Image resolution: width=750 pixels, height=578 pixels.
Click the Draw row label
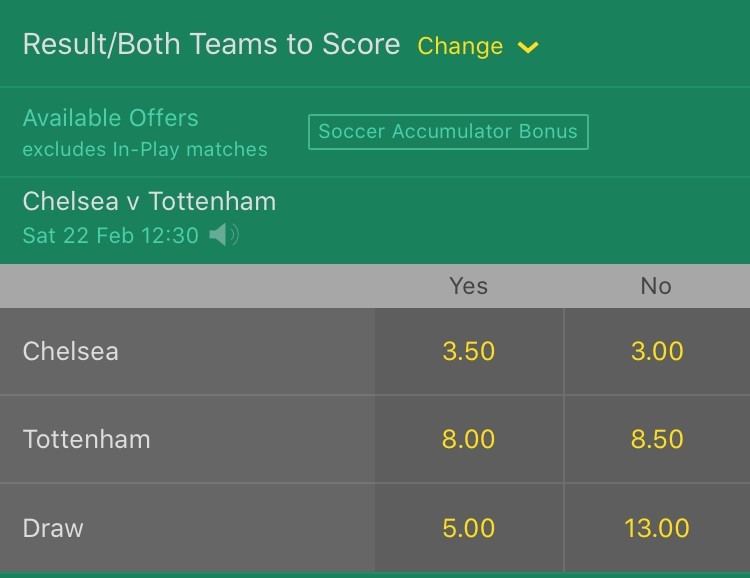coord(52,527)
